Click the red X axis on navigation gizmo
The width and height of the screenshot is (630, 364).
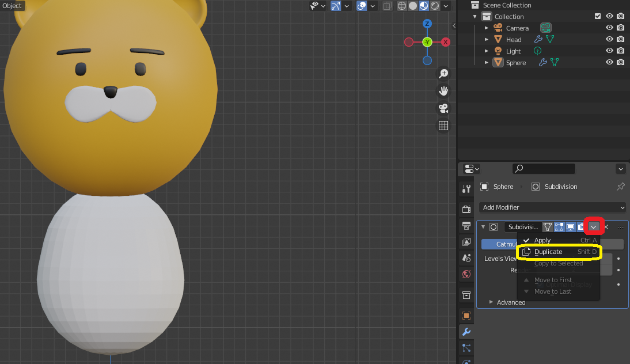[x=445, y=42]
